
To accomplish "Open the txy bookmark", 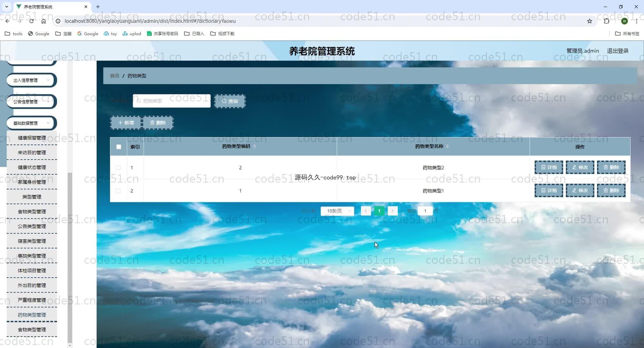I will [x=110, y=34].
